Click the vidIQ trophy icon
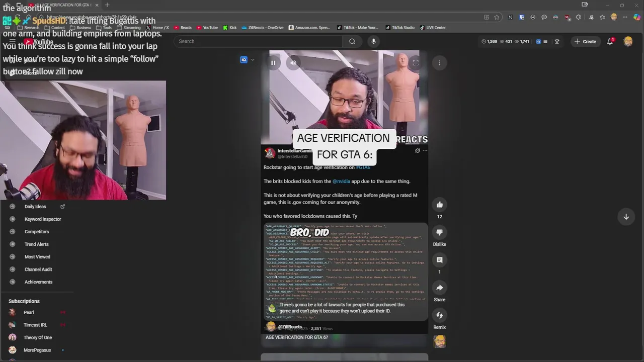 (557, 41)
